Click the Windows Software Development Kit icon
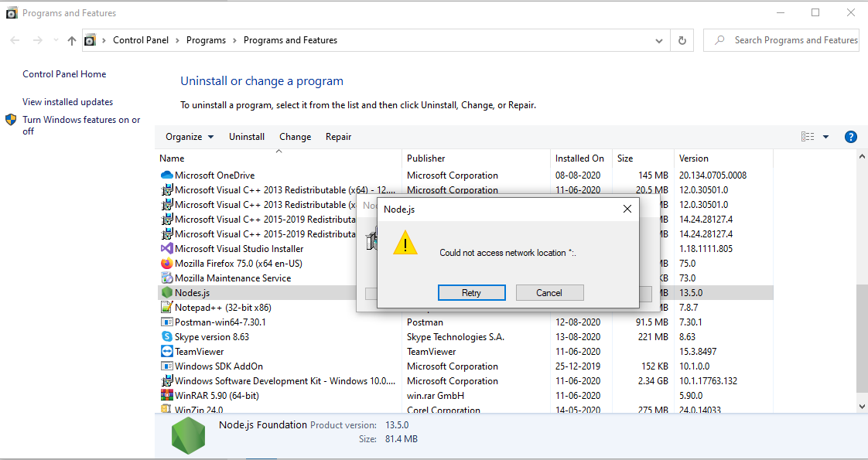Image resolution: width=868 pixels, height=460 pixels. (x=166, y=381)
